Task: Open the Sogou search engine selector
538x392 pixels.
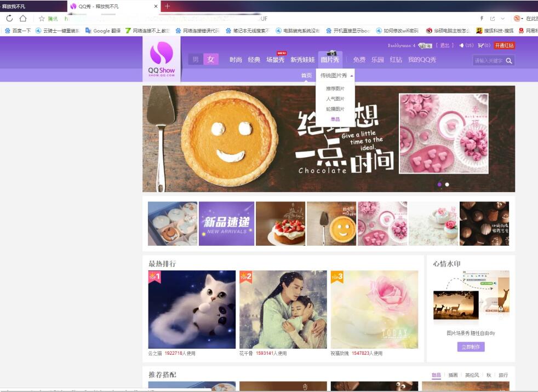Action: [x=518, y=19]
